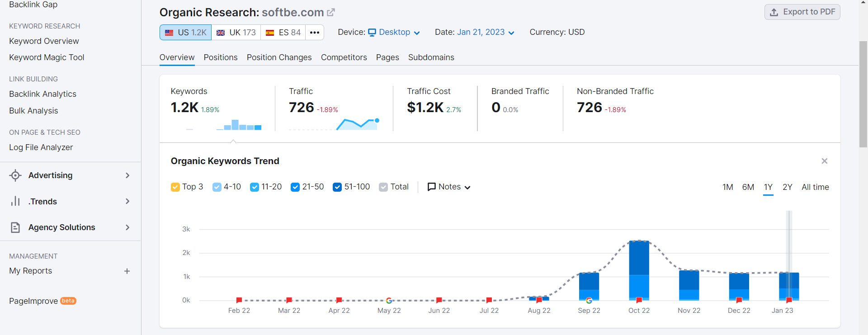Open the Date Jan 21, 2023 dropdown

click(x=486, y=33)
